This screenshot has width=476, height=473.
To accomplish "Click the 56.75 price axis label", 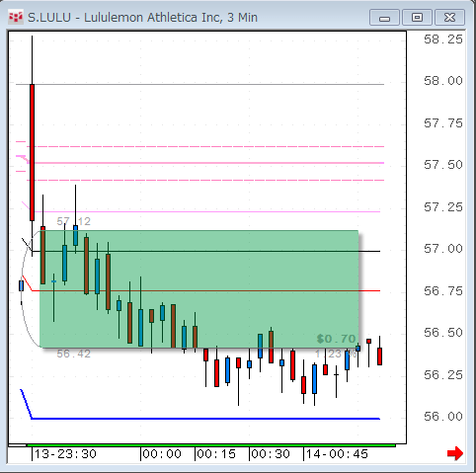I will tap(443, 291).
